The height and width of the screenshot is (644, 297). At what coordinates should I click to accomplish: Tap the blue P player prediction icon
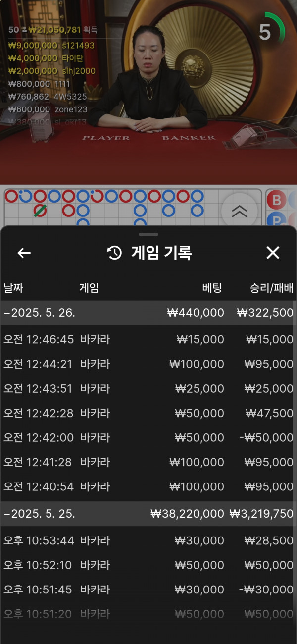pyautogui.click(x=276, y=220)
